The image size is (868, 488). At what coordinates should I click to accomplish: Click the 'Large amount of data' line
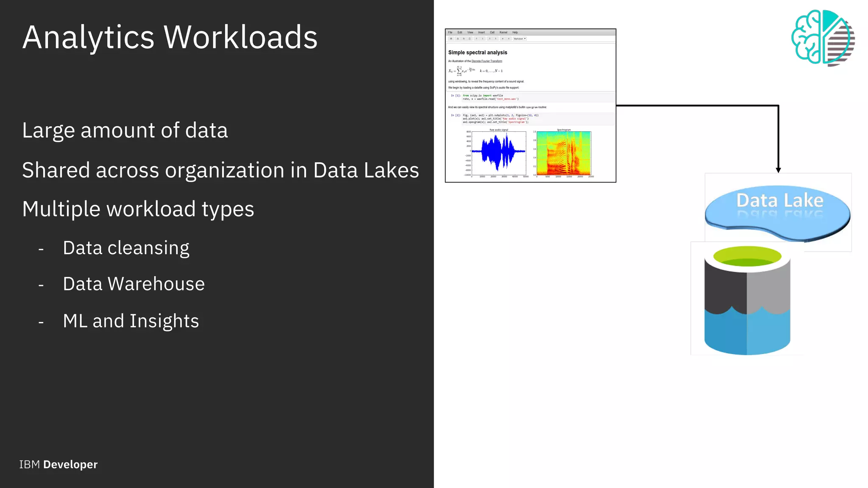pos(125,130)
